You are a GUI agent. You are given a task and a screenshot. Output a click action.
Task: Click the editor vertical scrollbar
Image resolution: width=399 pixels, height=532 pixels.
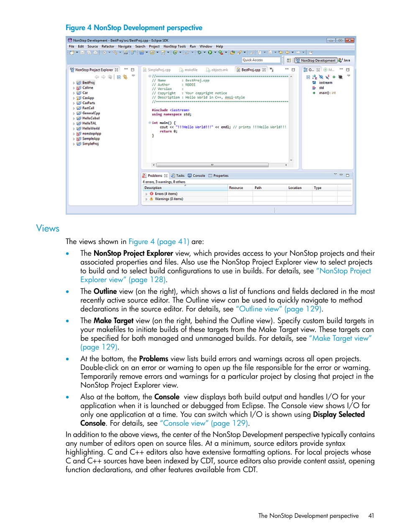coord(291,118)
